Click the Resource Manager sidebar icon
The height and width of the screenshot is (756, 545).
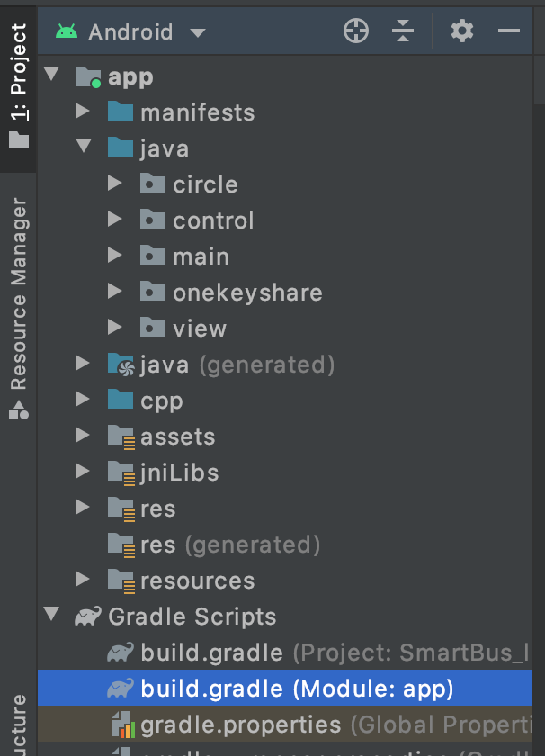pyautogui.click(x=18, y=409)
